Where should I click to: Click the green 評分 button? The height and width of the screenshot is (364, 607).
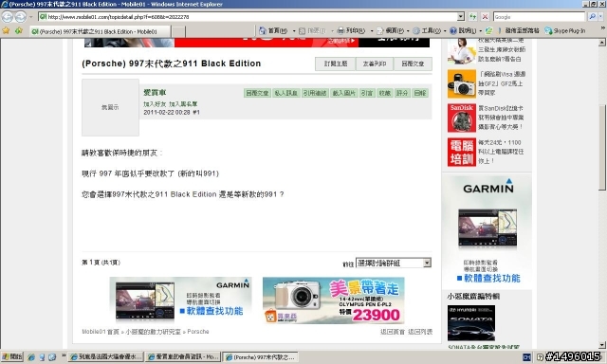(x=402, y=93)
